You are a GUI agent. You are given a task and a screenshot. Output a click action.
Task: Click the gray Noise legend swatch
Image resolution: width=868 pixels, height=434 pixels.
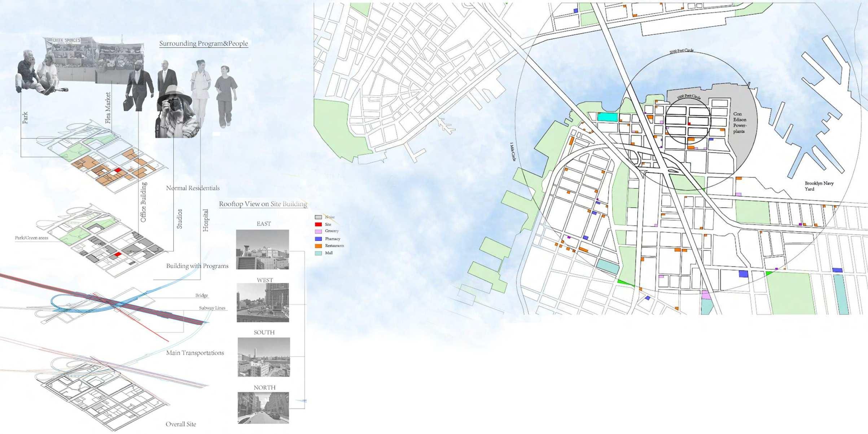coord(318,217)
